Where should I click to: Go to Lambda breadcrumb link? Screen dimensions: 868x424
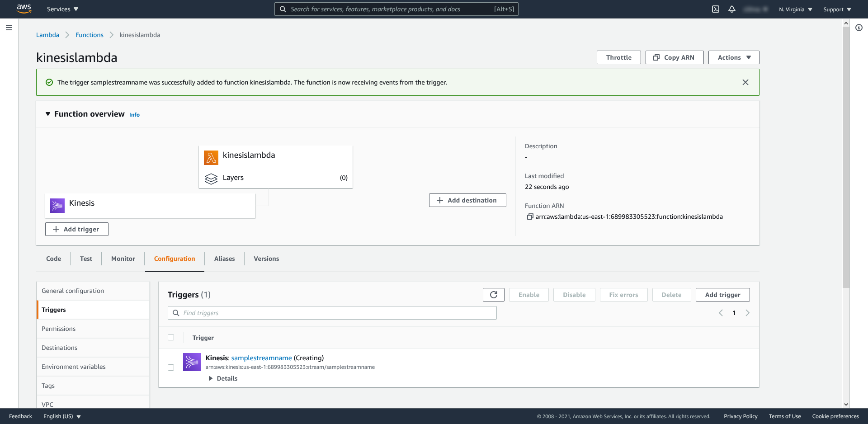[47, 35]
